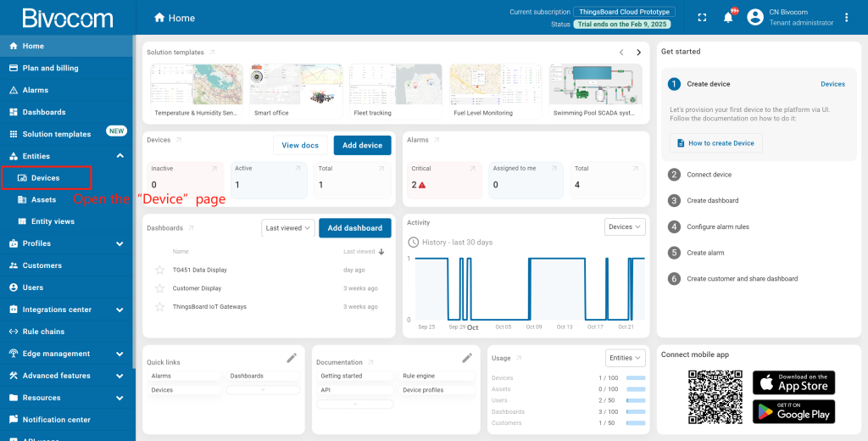Go to previous solution templates arrow
The width and height of the screenshot is (868, 441).
point(621,53)
